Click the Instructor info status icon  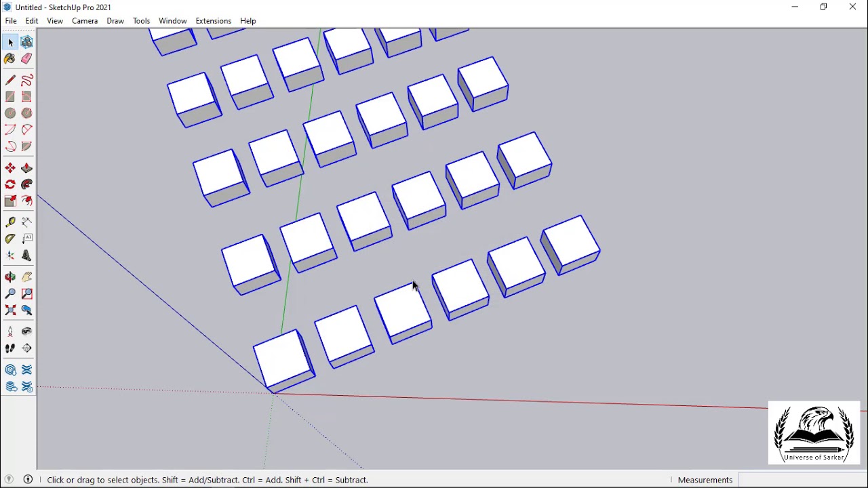click(x=28, y=480)
